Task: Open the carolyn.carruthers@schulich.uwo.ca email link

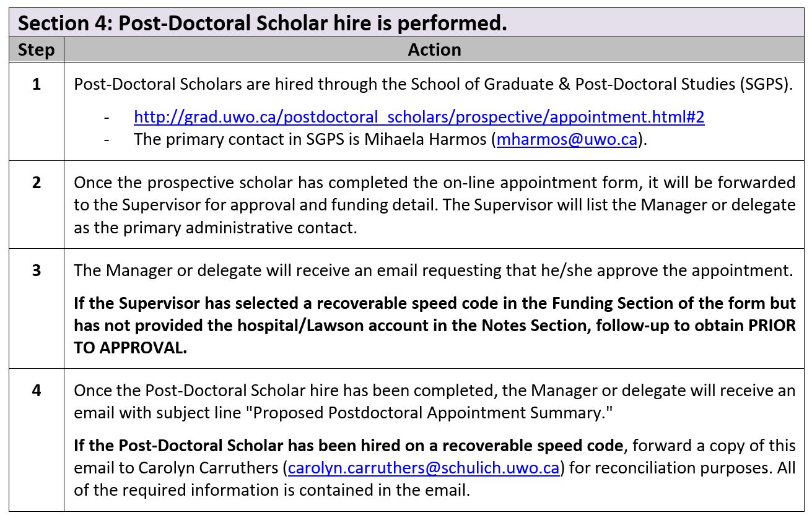Action: click(424, 467)
